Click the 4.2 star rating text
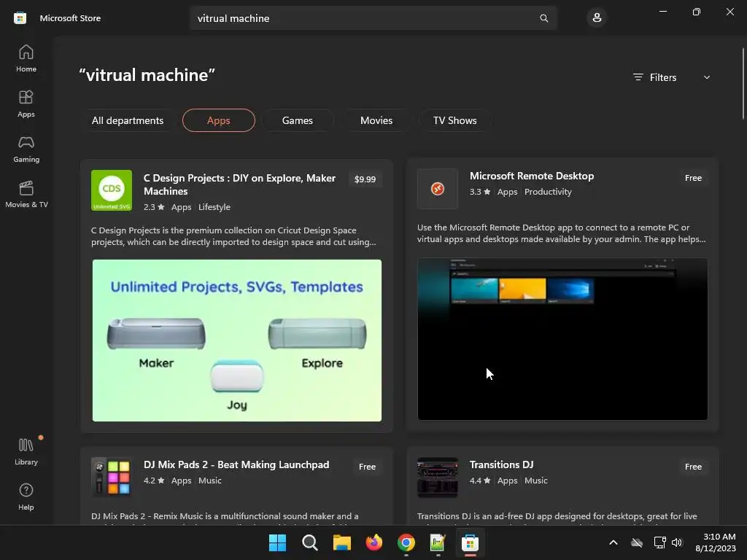This screenshot has height=560, width=747. click(x=154, y=480)
